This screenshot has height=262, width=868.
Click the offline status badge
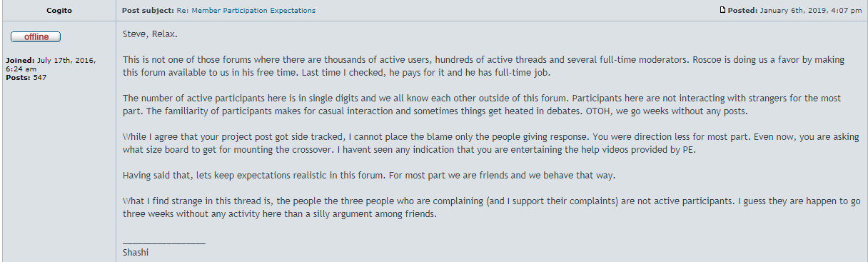pyautogui.click(x=36, y=36)
